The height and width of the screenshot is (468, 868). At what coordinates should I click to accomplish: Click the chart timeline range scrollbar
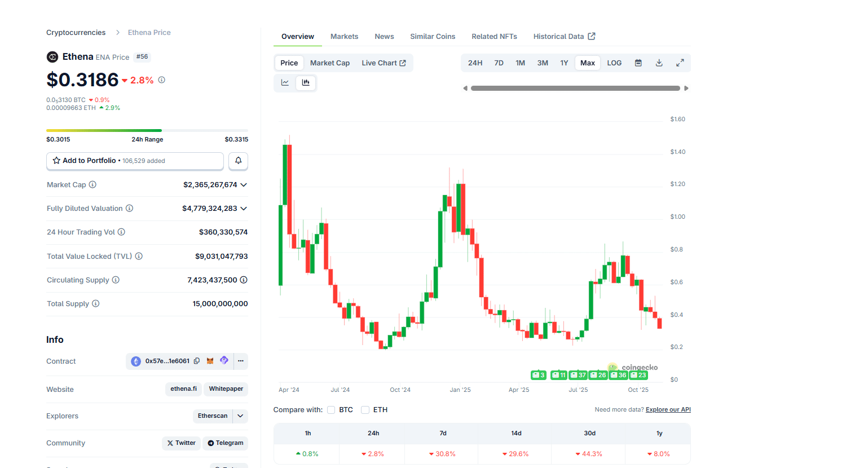(x=575, y=88)
